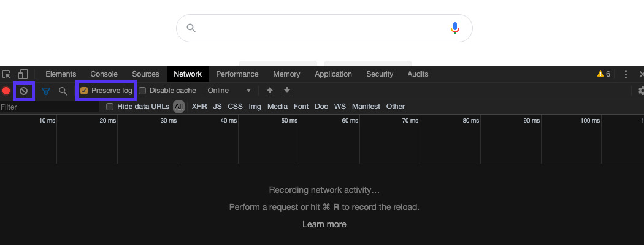The width and height of the screenshot is (644, 245).
Task: Enable the Disable cache checkbox
Action: click(x=142, y=91)
